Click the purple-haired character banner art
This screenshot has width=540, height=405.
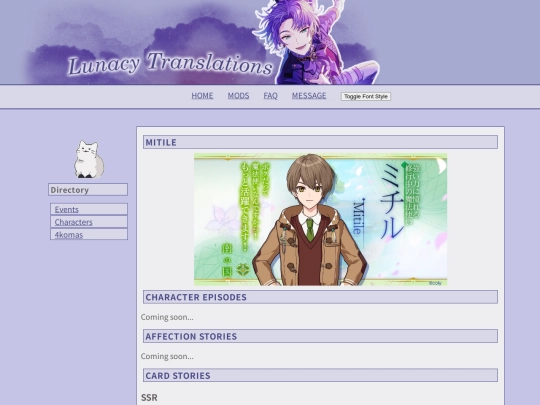[315, 42]
